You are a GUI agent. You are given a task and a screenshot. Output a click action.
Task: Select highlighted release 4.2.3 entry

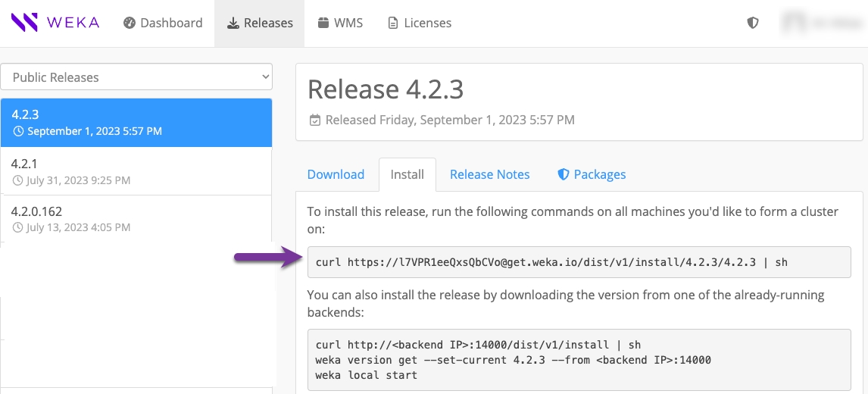point(136,123)
